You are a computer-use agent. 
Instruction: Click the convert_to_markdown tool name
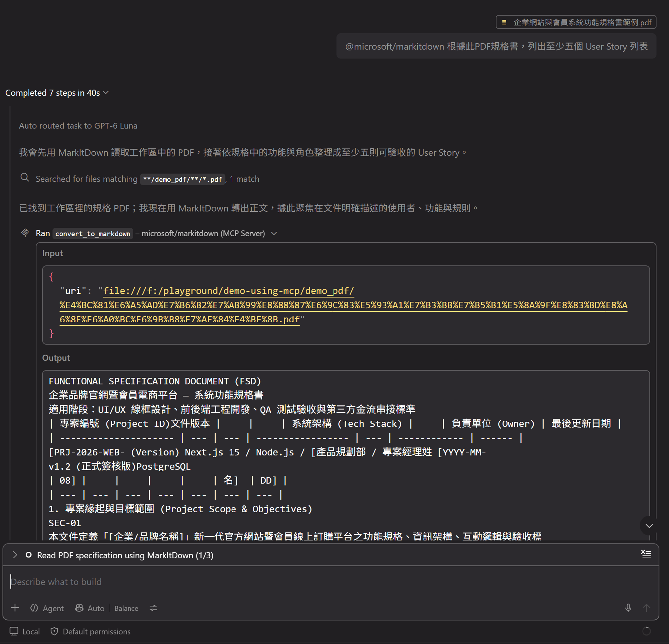tap(92, 234)
